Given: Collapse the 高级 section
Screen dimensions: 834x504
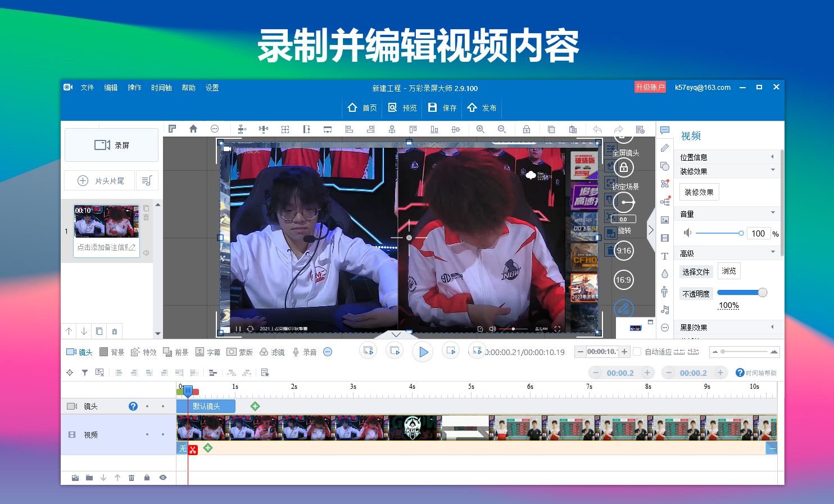Looking at the screenshot, I should tap(727, 253).
